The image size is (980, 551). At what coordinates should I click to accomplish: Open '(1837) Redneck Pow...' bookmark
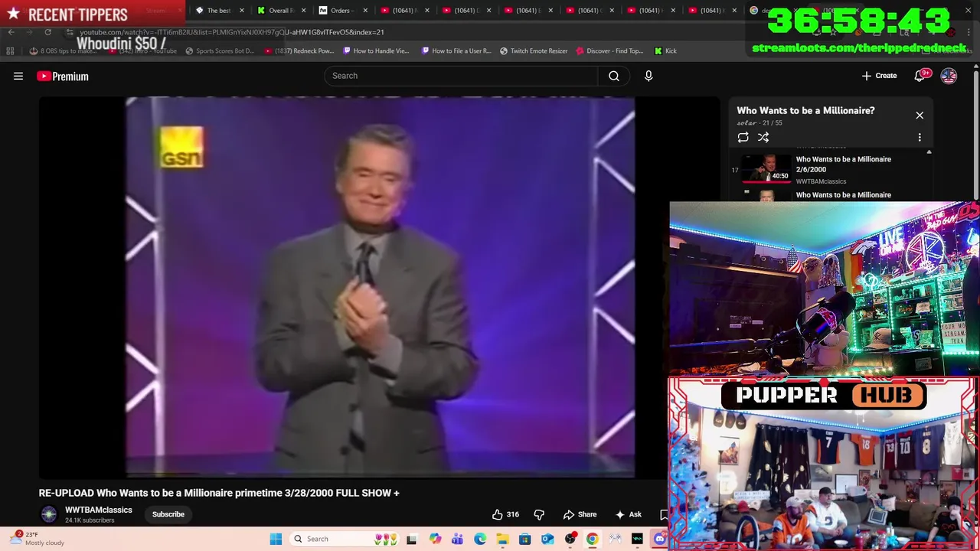(299, 51)
